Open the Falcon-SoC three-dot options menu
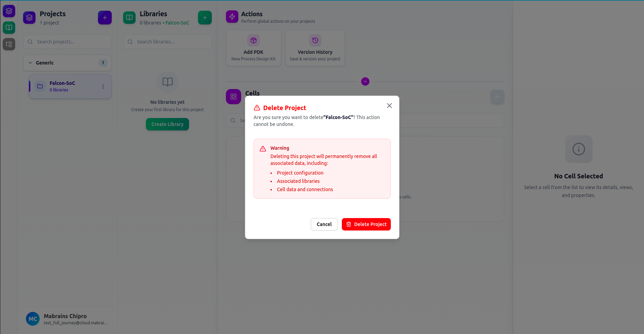 pyautogui.click(x=103, y=86)
